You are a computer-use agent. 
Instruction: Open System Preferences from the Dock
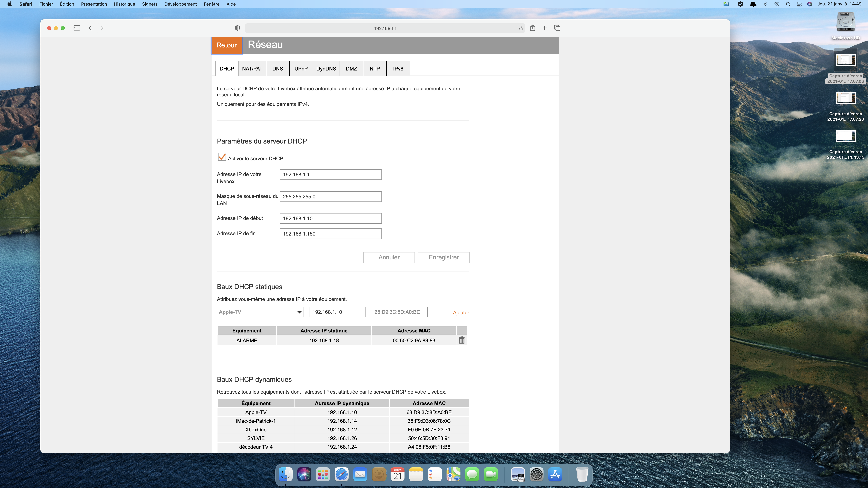pos(536,474)
